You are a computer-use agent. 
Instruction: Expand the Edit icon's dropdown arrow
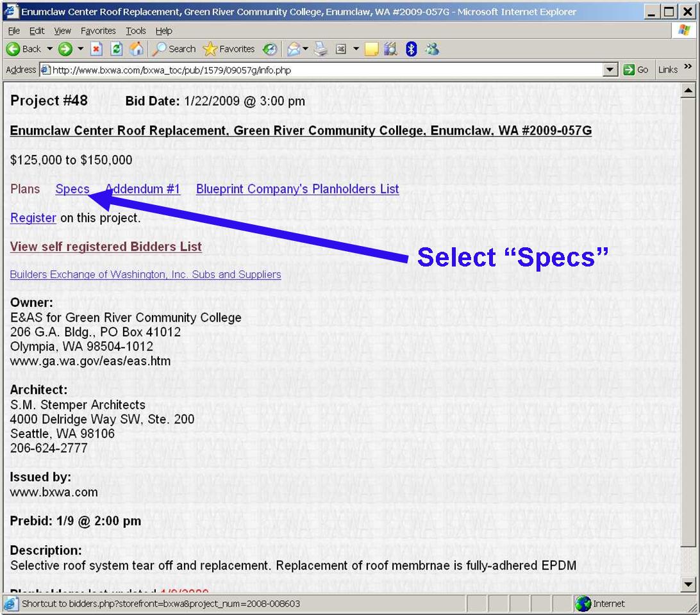(x=356, y=49)
